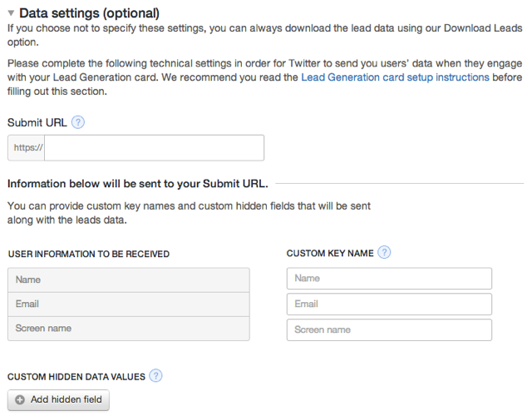
Task: Collapse the Data settings disclosure triangle
Action: coord(11,13)
